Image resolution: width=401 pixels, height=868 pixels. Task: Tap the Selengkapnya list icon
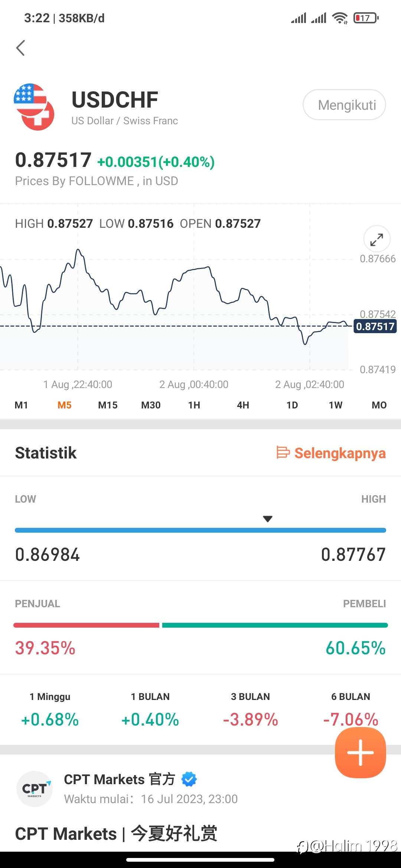[x=283, y=453]
